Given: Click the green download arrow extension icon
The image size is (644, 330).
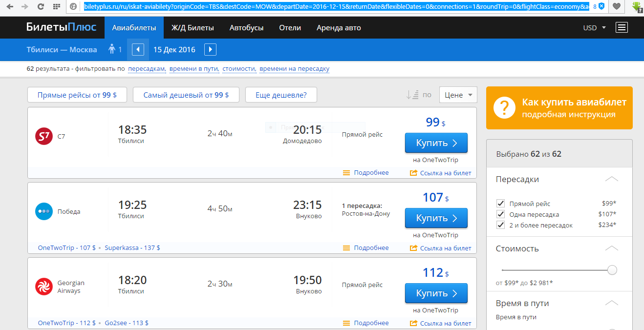Looking at the screenshot, I should (x=636, y=7).
